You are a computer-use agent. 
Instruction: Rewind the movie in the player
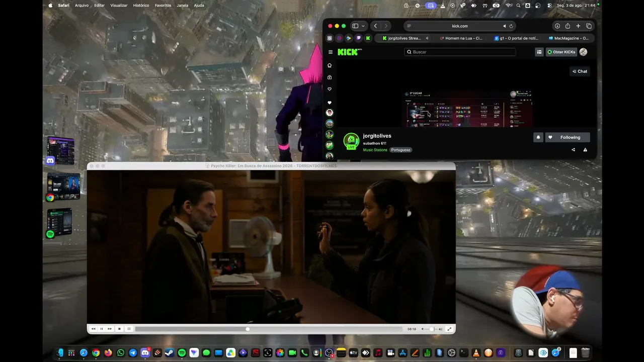pos(93,329)
